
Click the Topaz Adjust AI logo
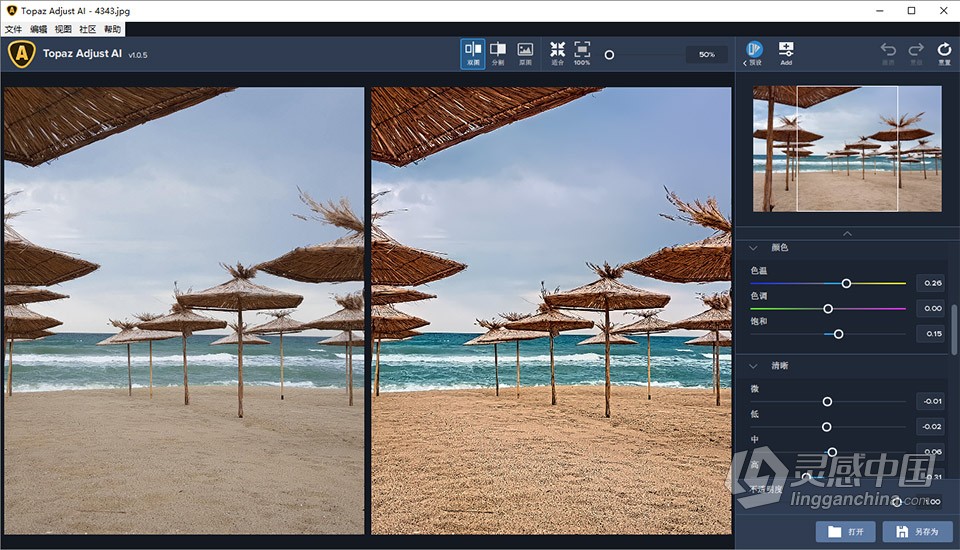22,54
